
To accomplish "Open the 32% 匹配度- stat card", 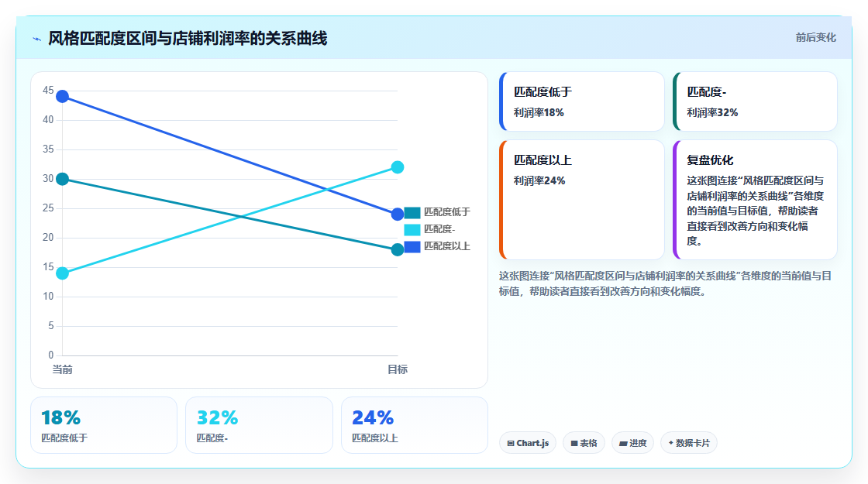I will (259, 425).
